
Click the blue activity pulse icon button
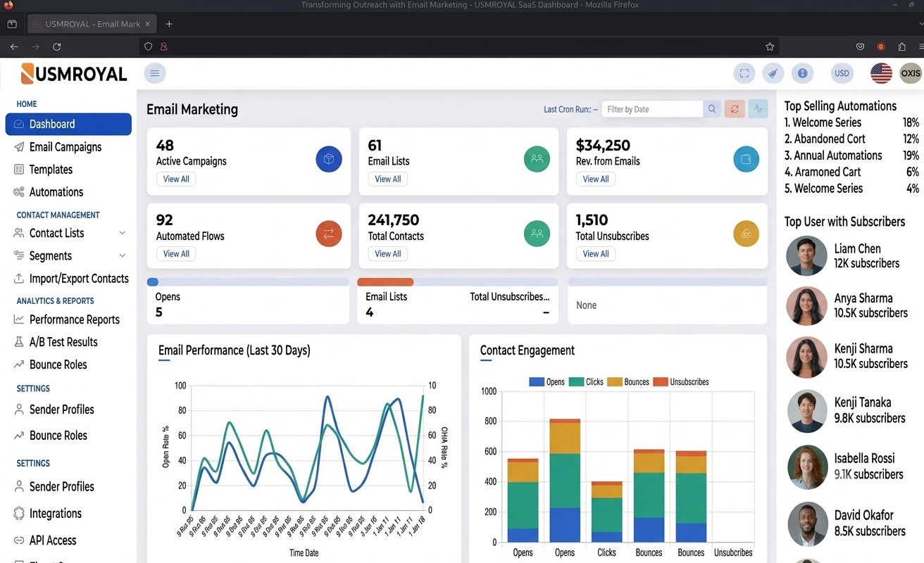pyautogui.click(x=758, y=109)
